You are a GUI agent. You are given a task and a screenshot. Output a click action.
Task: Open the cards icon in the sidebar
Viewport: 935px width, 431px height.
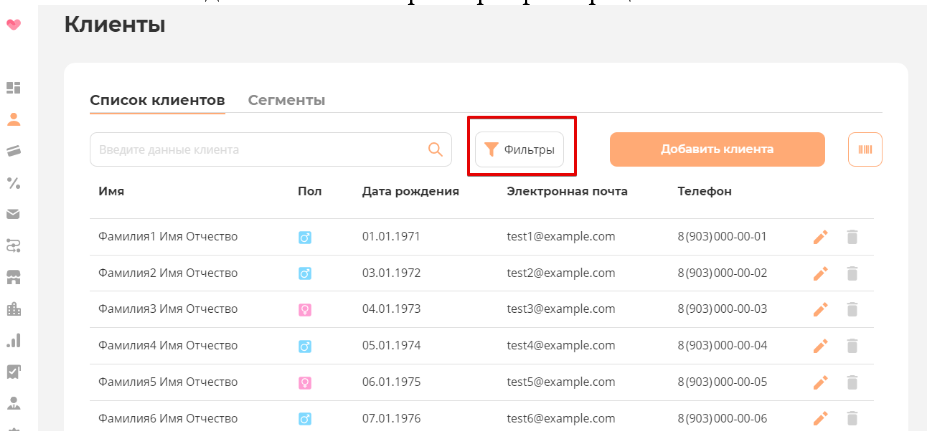pyautogui.click(x=14, y=151)
